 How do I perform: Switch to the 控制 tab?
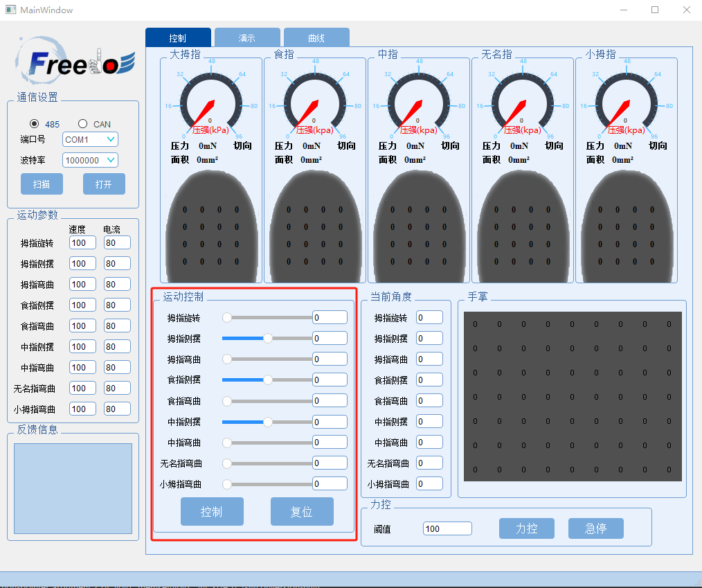click(x=178, y=37)
